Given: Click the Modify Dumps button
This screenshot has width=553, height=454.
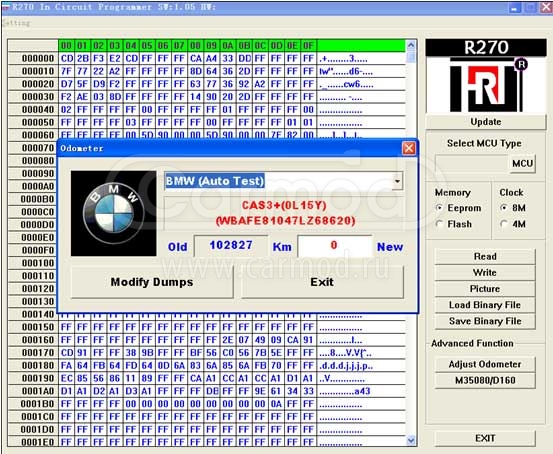Looking at the screenshot, I should (152, 282).
